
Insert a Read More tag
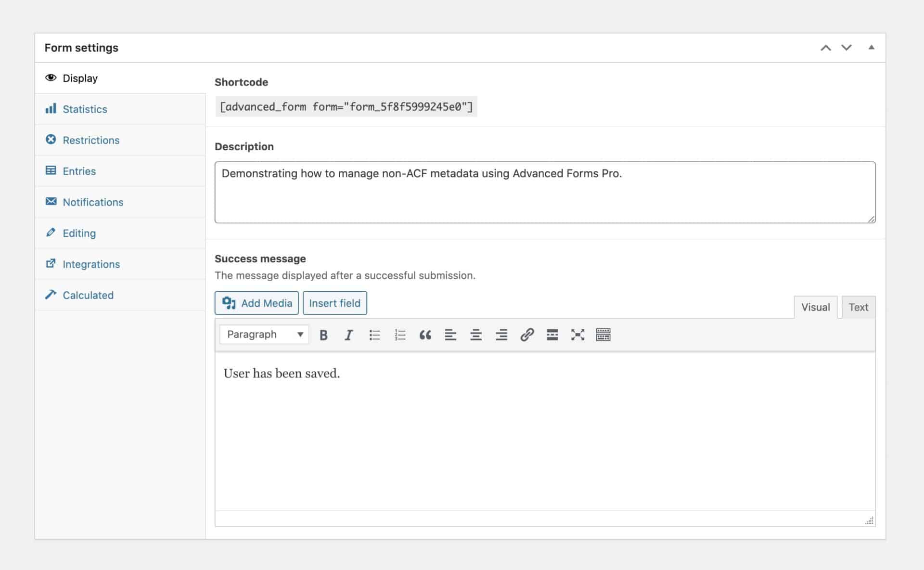coord(552,335)
